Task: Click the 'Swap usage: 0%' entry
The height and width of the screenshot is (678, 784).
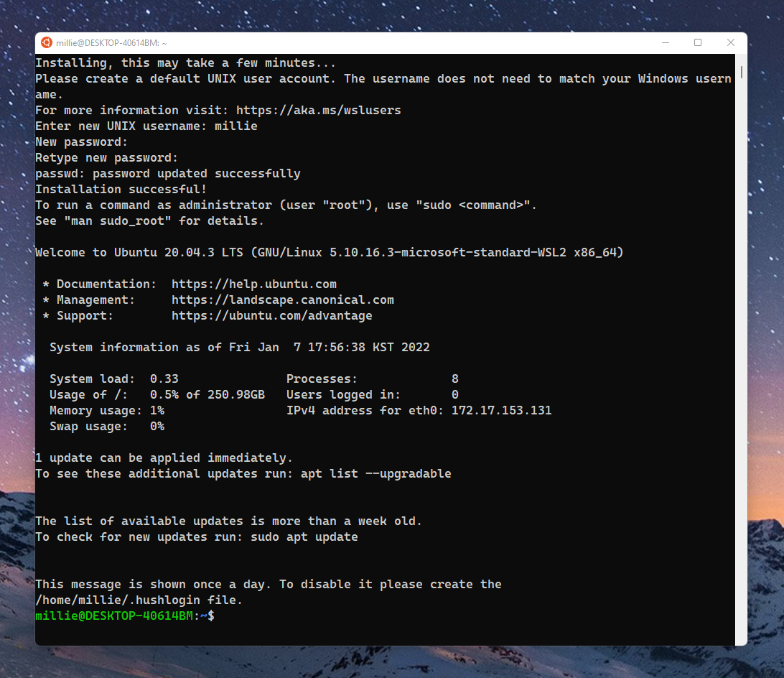Action: (x=107, y=427)
